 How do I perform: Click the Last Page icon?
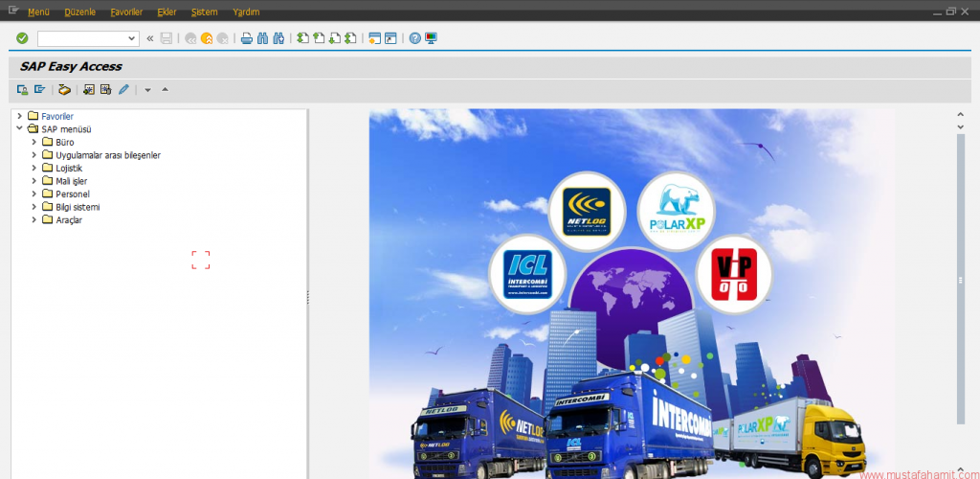(x=350, y=38)
